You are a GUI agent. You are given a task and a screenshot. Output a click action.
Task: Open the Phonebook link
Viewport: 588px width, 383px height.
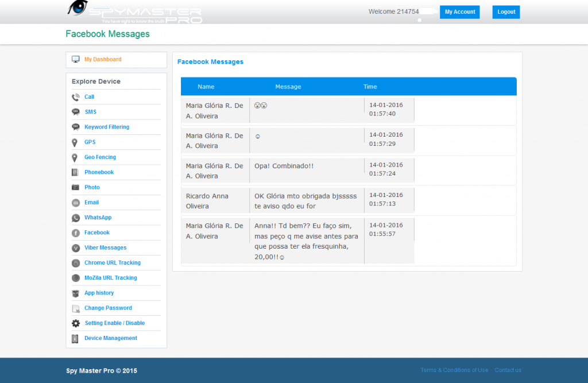pyautogui.click(x=99, y=172)
